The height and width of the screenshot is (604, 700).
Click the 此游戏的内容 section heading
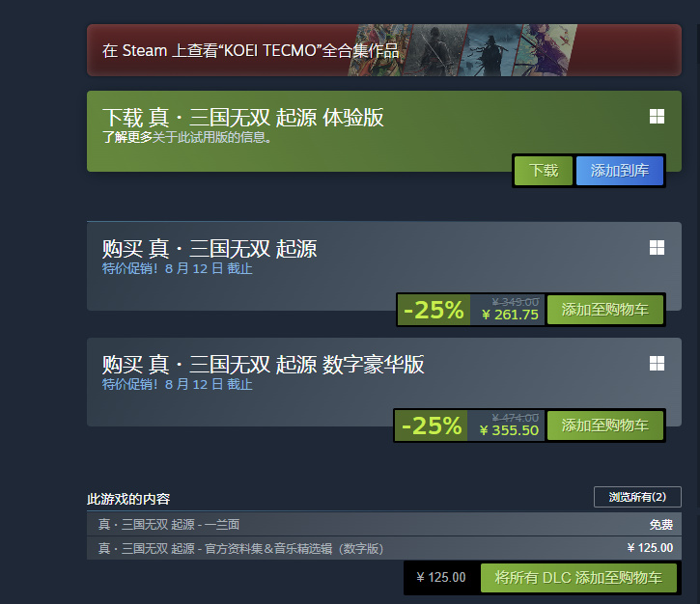[x=128, y=499]
